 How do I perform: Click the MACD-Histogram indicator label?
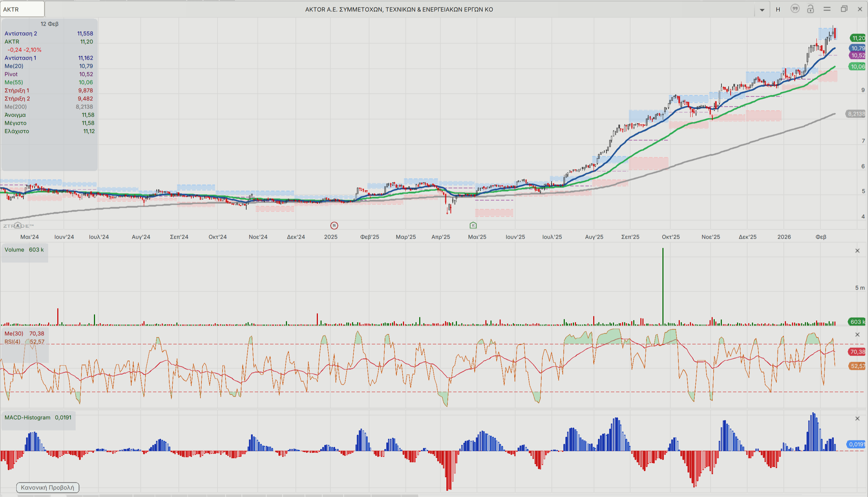pyautogui.click(x=27, y=417)
